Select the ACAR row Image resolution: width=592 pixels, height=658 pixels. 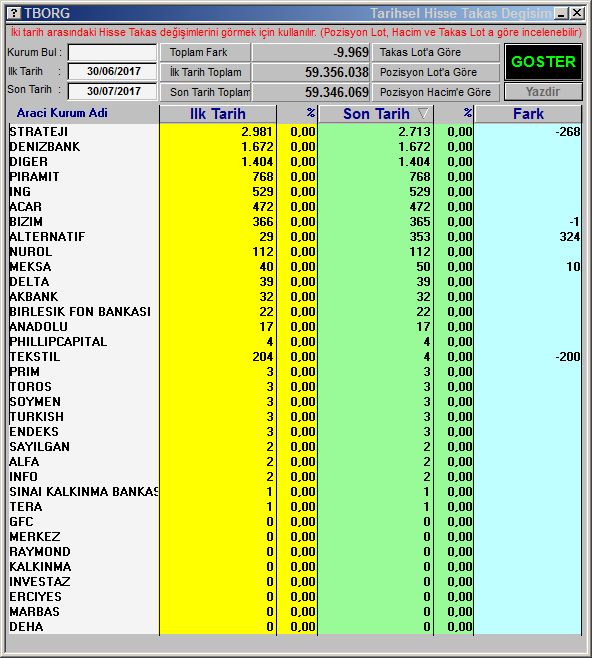click(x=295, y=207)
